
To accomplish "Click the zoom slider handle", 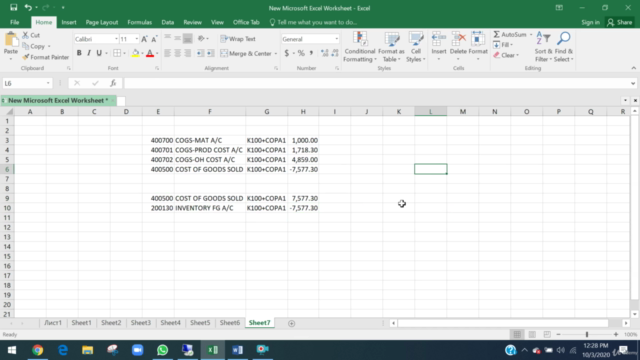I will pos(587,334).
